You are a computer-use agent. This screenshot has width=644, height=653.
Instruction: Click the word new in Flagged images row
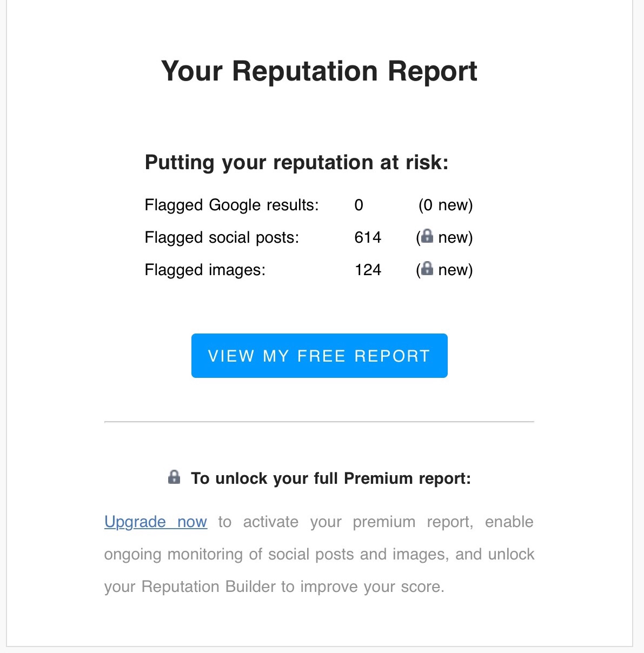(453, 270)
